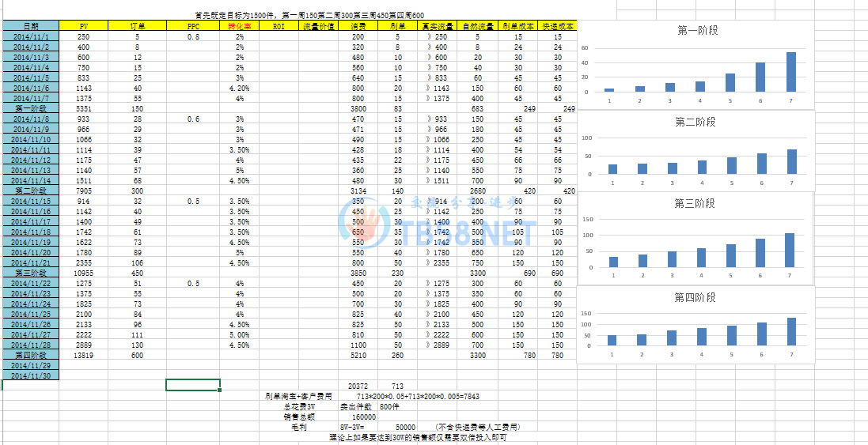The width and height of the screenshot is (868, 445).
Task: Click the 2014/11/1 date cell
Action: 30,37
